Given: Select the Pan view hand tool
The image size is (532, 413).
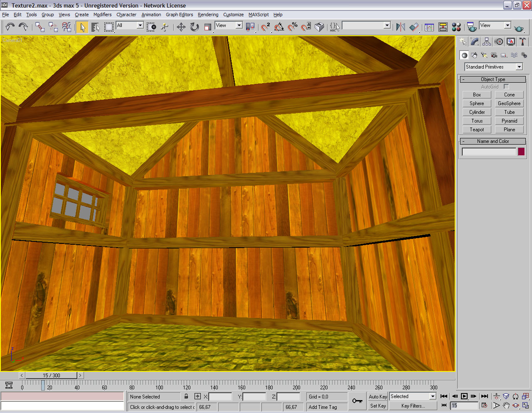Looking at the screenshot, I should (x=506, y=406).
